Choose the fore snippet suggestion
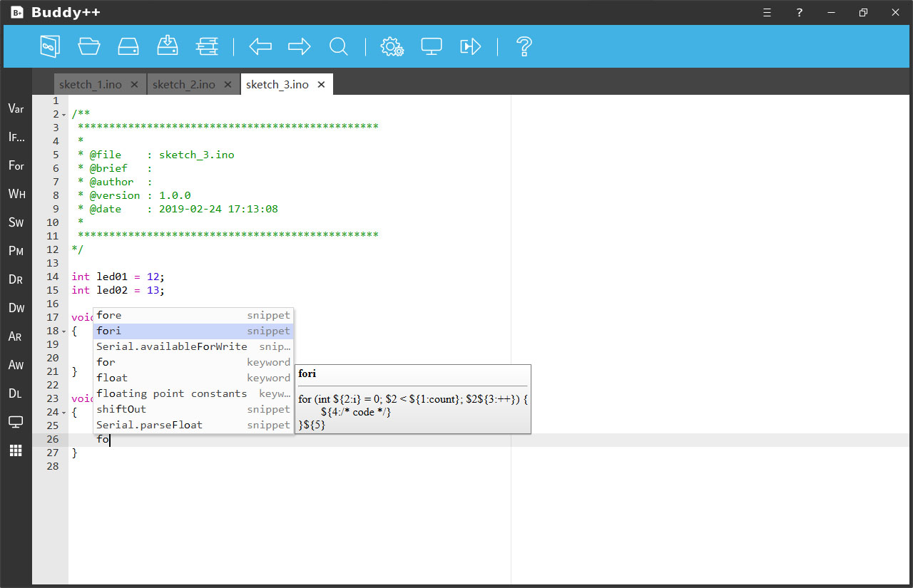The image size is (913, 588). 193,315
